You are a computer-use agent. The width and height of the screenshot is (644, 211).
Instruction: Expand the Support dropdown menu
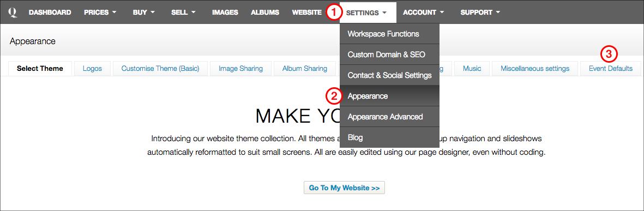point(480,13)
